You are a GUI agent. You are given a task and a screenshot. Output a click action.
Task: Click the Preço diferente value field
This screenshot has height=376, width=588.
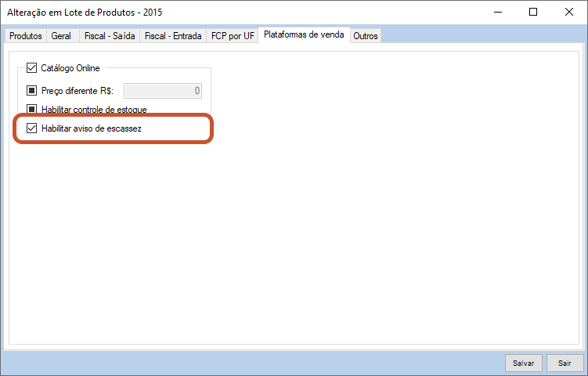[x=163, y=91]
